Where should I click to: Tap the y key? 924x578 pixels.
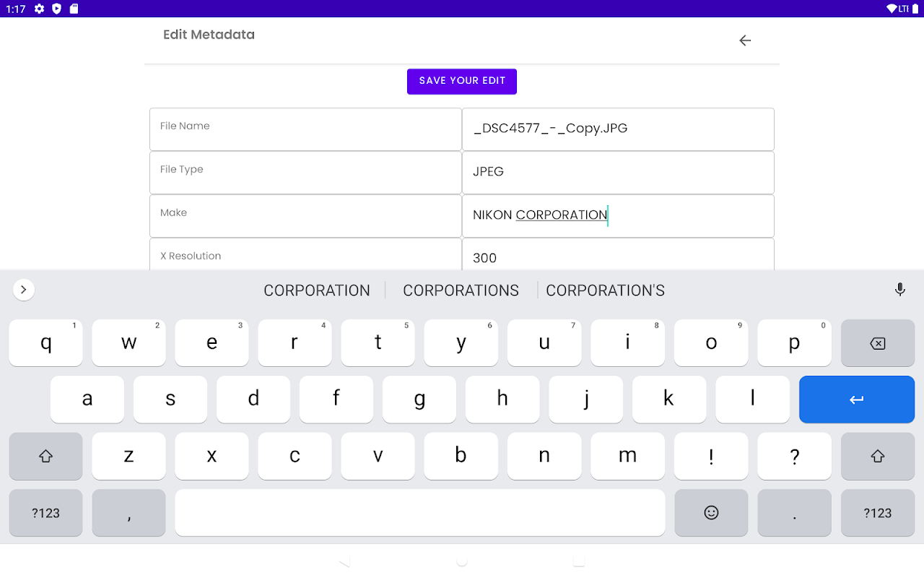click(461, 343)
